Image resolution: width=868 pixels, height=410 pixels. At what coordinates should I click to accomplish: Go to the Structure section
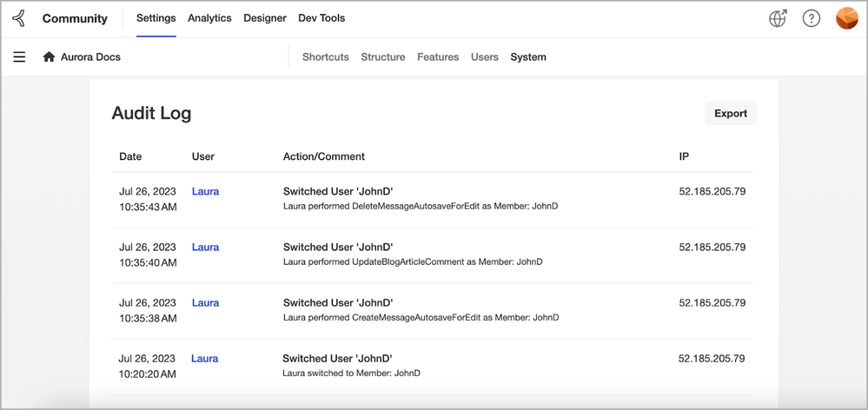[x=383, y=57]
